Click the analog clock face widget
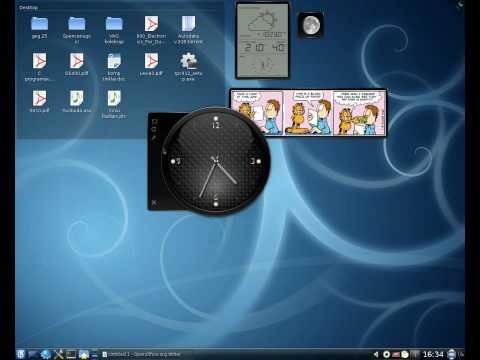Viewport: 480px width, 360px height. (x=215, y=161)
